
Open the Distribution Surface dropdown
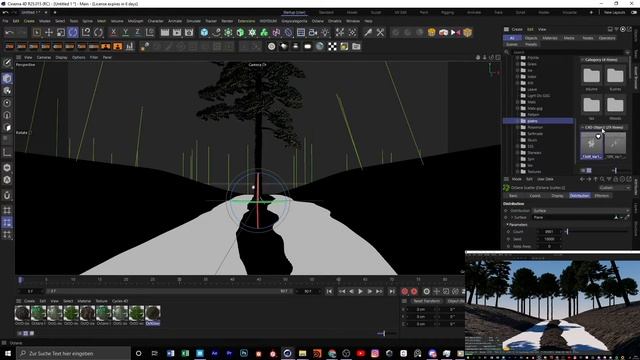coord(581,211)
